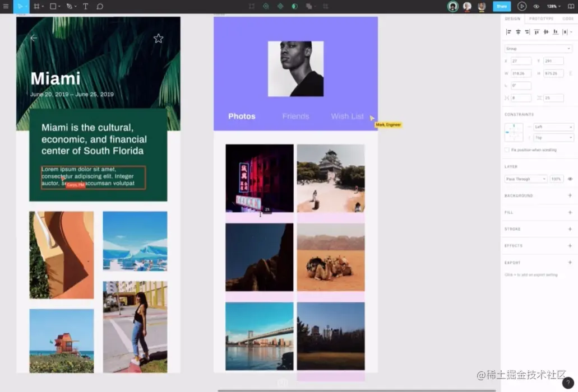The width and height of the screenshot is (578, 392).
Task: Click the Y position input field
Action: [553, 61]
